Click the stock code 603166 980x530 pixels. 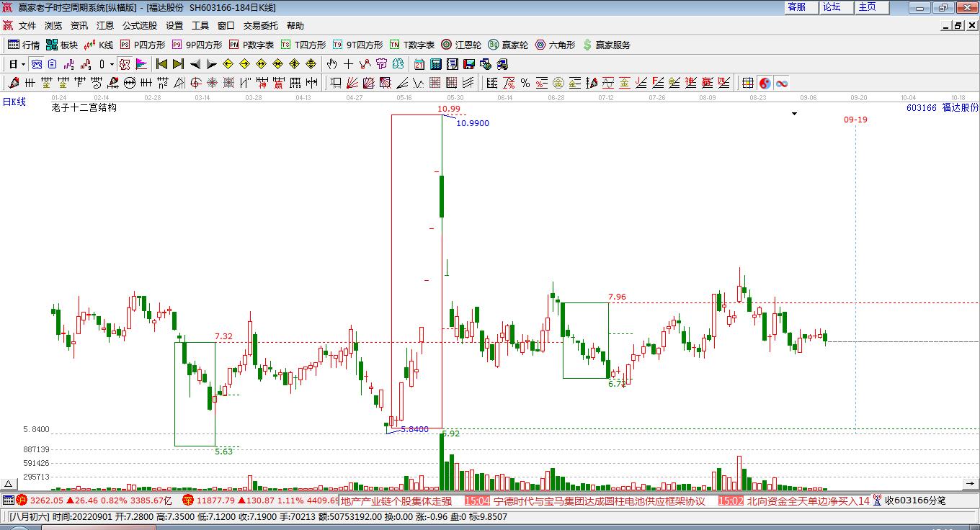(922, 107)
